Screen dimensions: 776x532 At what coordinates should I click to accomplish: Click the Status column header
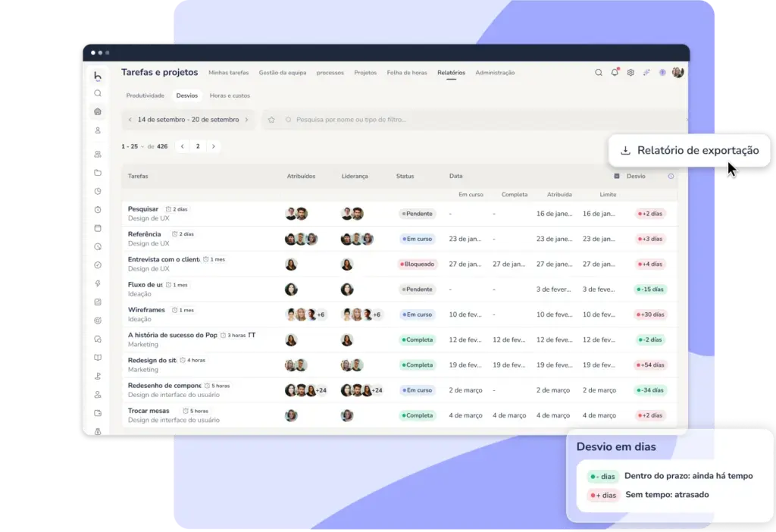pyautogui.click(x=405, y=176)
